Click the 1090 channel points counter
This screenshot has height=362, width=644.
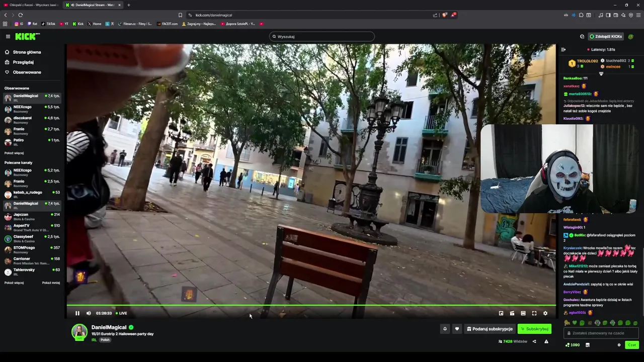click(573, 345)
